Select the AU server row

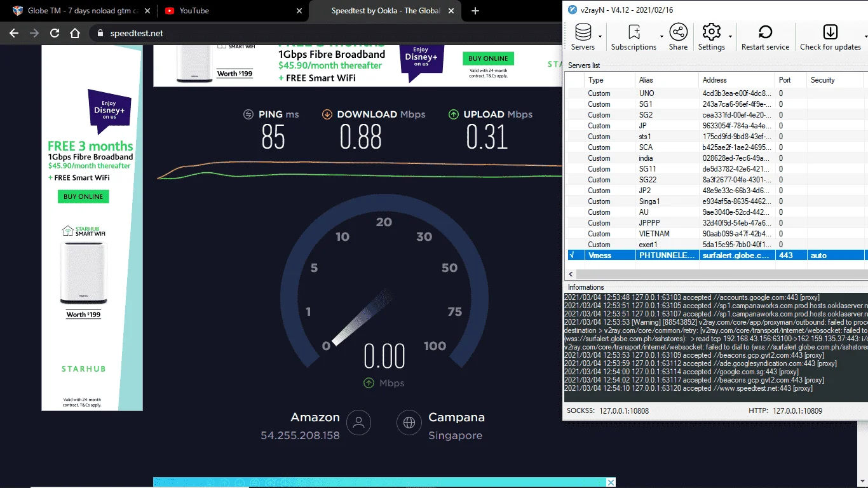tap(715, 212)
